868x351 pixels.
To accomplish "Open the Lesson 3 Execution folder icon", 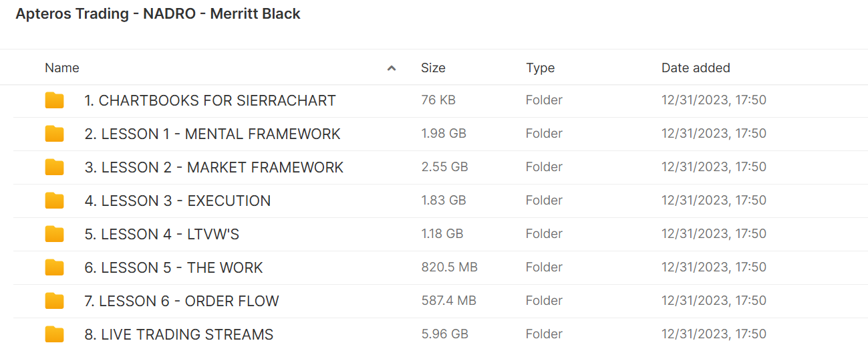I will click(x=55, y=201).
